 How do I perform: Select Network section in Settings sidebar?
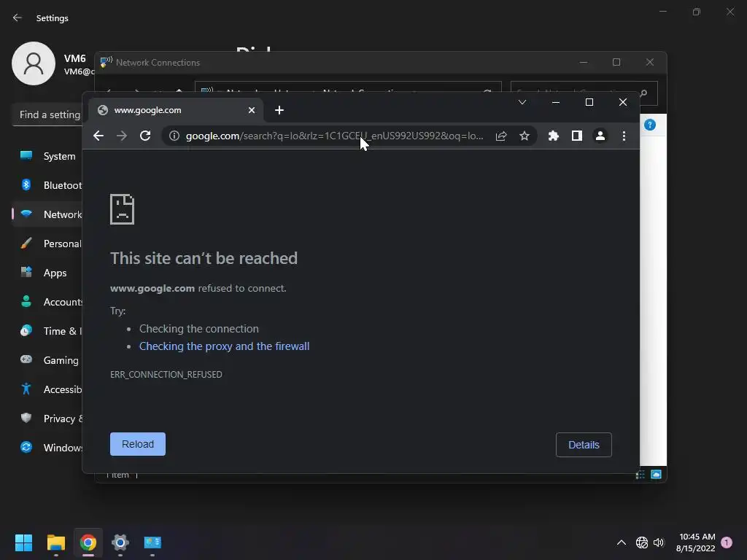(47, 214)
